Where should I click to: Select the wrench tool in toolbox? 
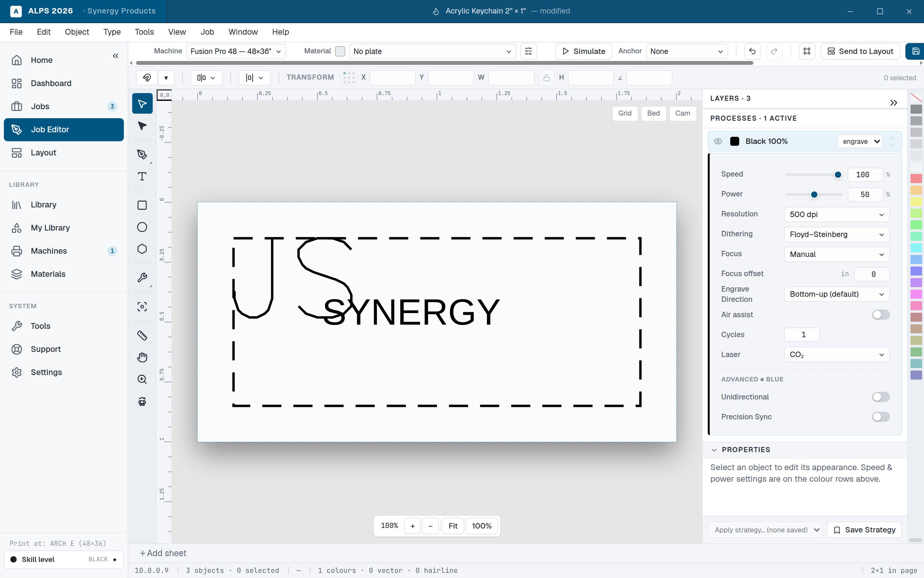pos(142,277)
